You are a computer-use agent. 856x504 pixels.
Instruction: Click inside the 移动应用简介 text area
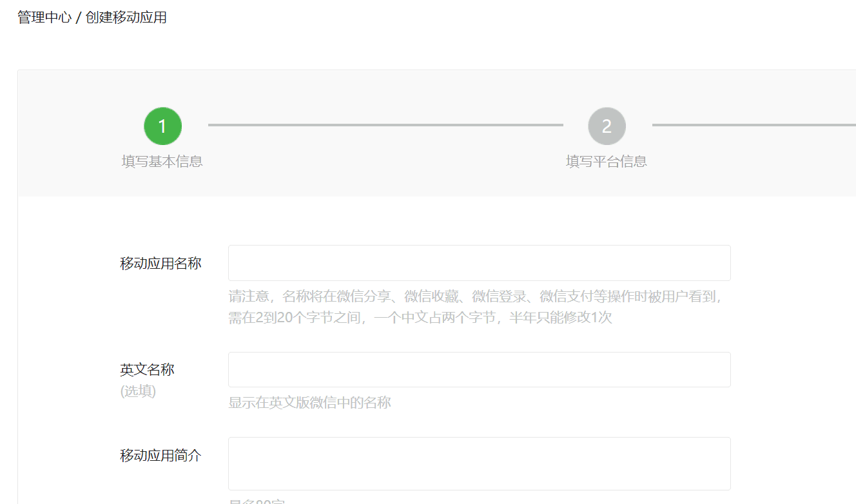(x=479, y=463)
